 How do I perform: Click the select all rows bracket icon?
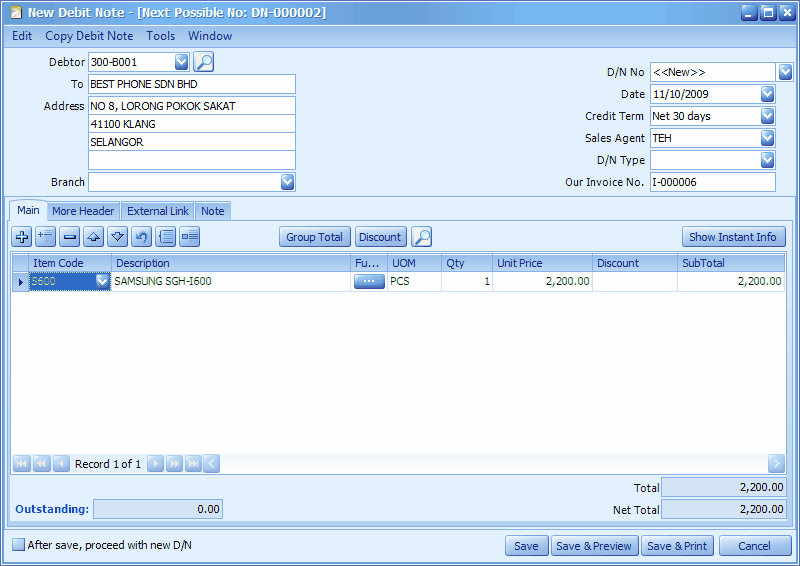[x=166, y=237]
